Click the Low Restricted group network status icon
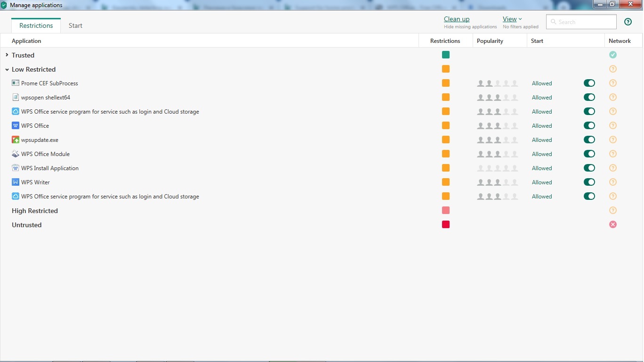Viewport: 644px width, 362px height. pos(613,69)
